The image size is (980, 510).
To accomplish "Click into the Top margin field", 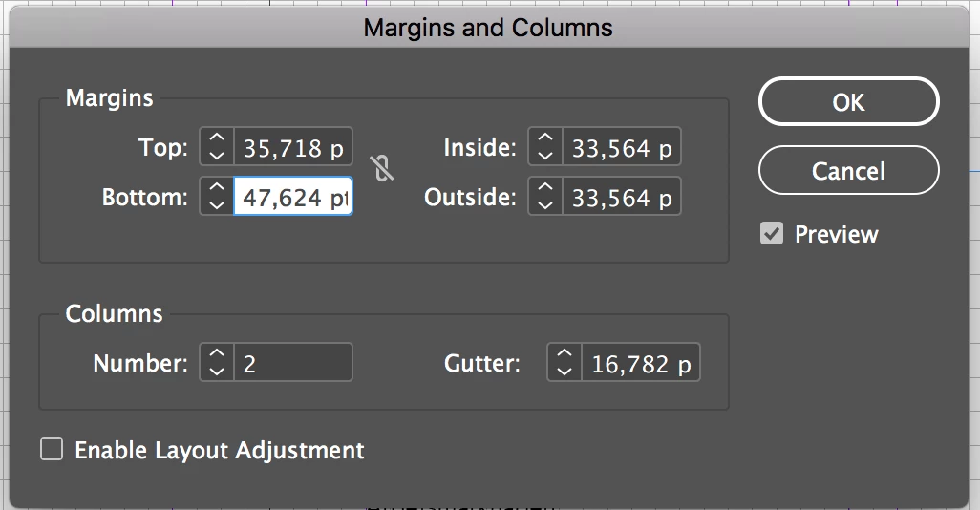I will click(293, 147).
